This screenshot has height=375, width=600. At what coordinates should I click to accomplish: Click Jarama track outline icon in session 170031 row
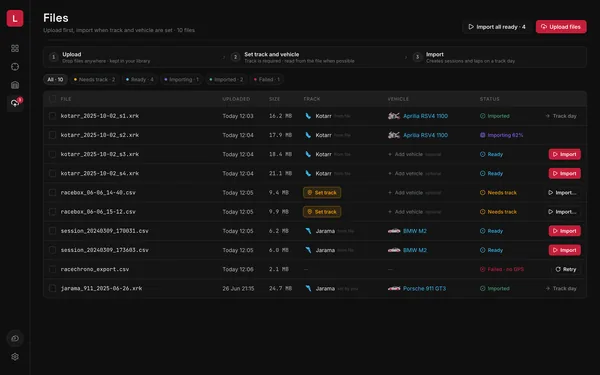tap(308, 231)
